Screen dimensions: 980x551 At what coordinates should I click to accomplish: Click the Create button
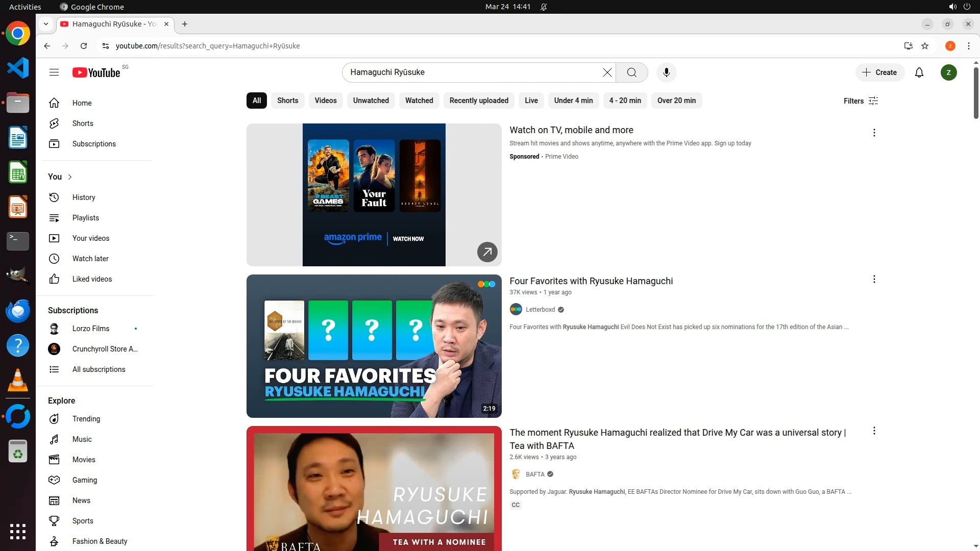pyautogui.click(x=879, y=72)
